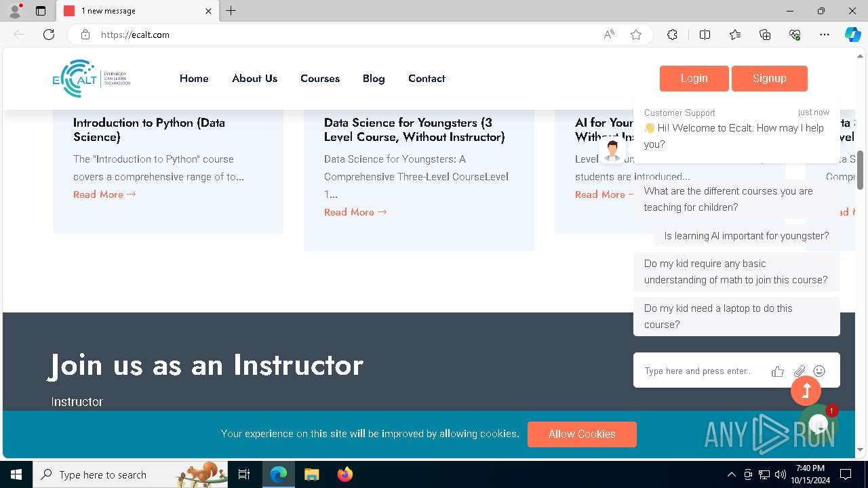This screenshot has height=488, width=868.
Task: Open Firefox from the taskbar
Action: (345, 474)
